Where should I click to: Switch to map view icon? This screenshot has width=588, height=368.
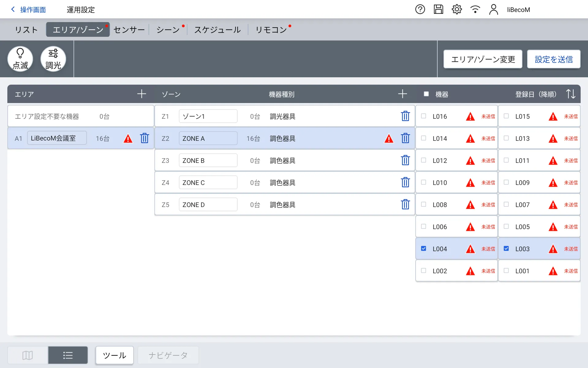click(28, 355)
